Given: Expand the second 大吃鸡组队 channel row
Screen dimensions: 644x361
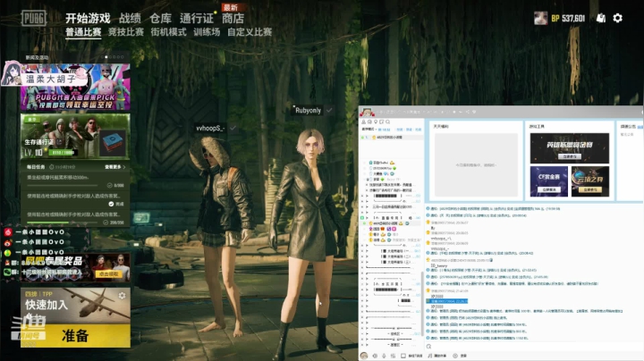Looking at the screenshot, I should [x=367, y=256].
